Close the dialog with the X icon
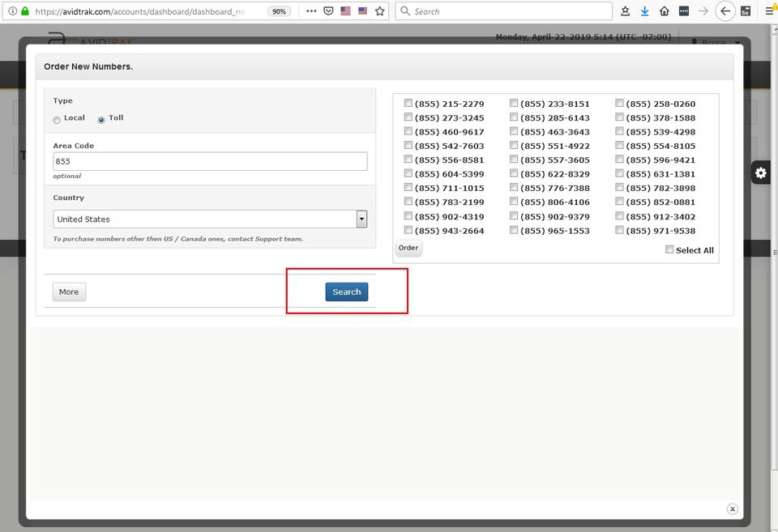Viewport: 778px width, 532px height. coord(733,509)
